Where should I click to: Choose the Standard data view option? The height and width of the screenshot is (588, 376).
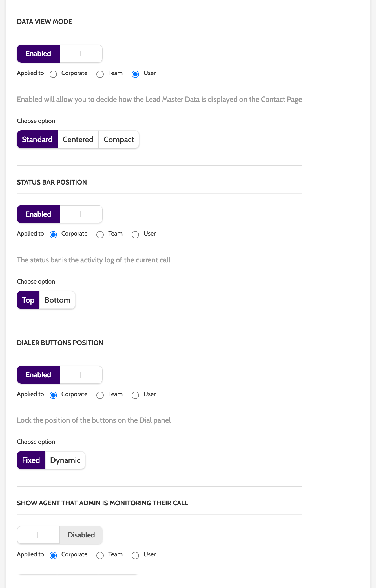[37, 139]
